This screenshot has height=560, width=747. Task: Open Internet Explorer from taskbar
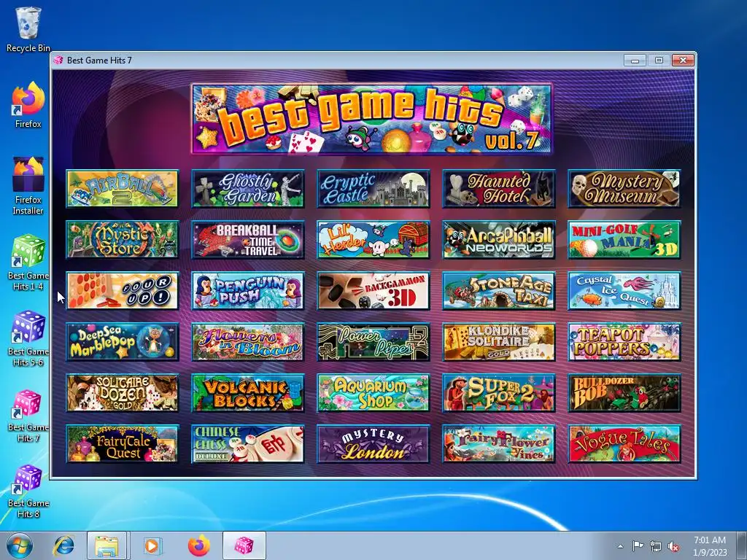tap(64, 545)
